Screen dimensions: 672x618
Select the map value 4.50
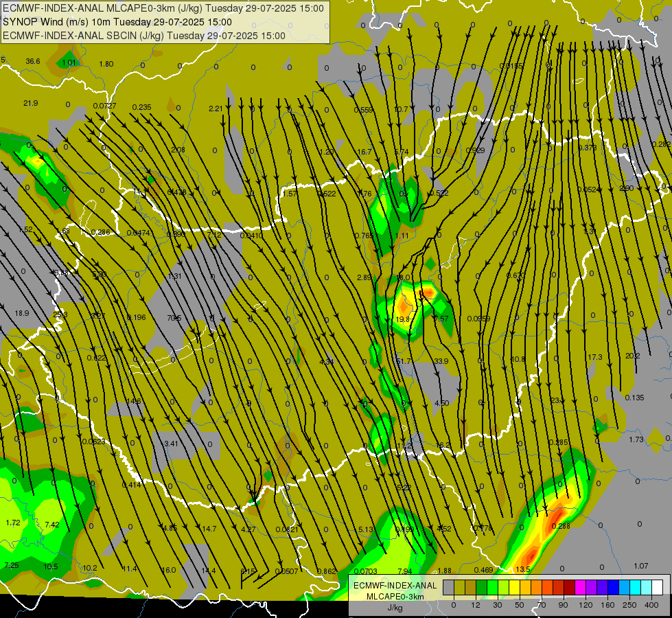click(x=442, y=403)
